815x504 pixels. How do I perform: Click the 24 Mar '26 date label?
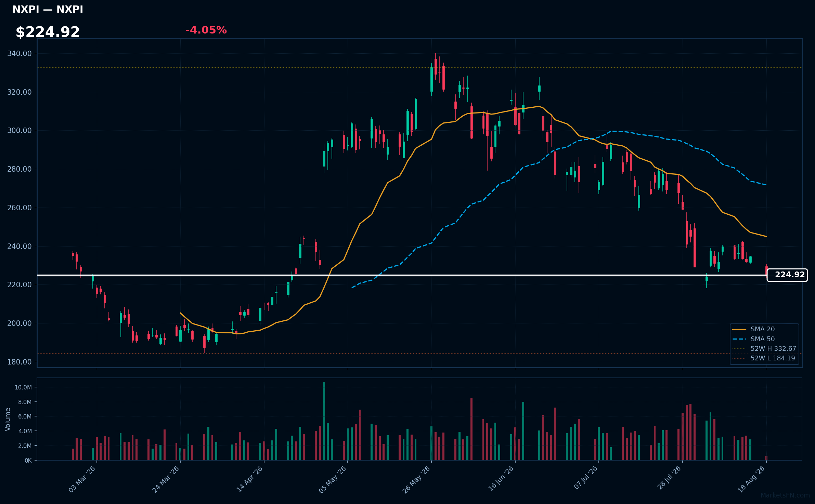point(166,479)
